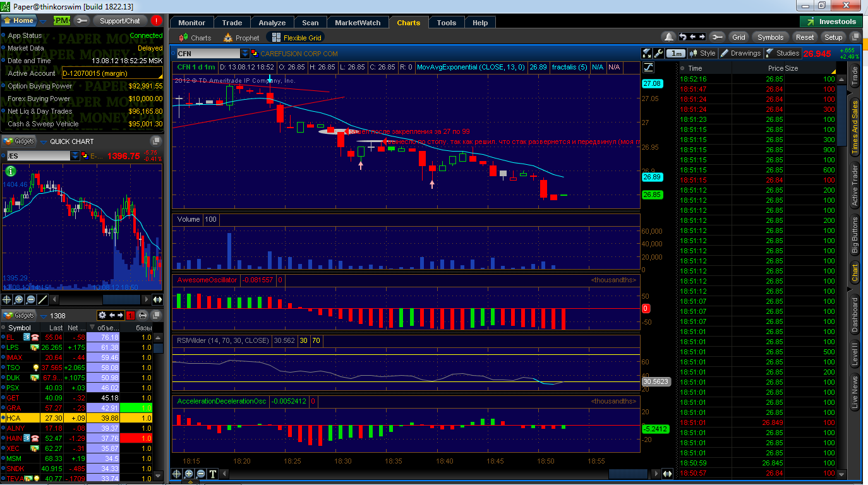Click the green PM paper money badge

(62, 21)
